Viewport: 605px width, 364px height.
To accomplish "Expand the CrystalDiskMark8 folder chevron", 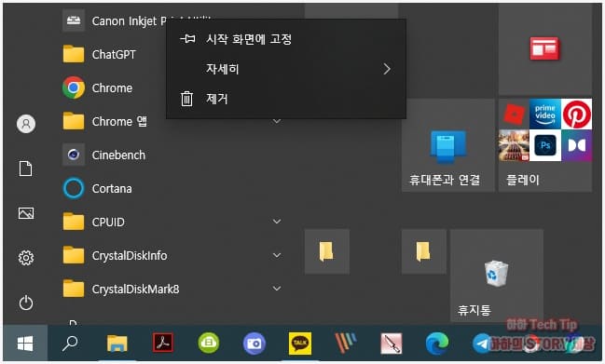I will [277, 289].
